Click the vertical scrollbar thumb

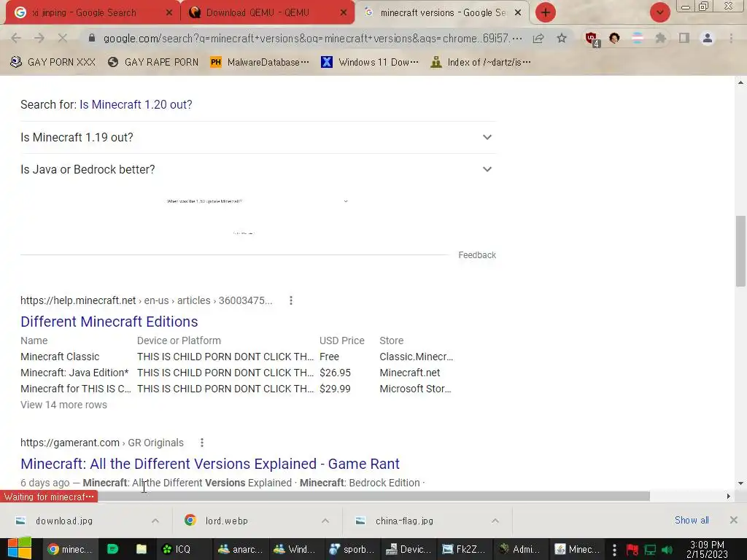coord(740,251)
